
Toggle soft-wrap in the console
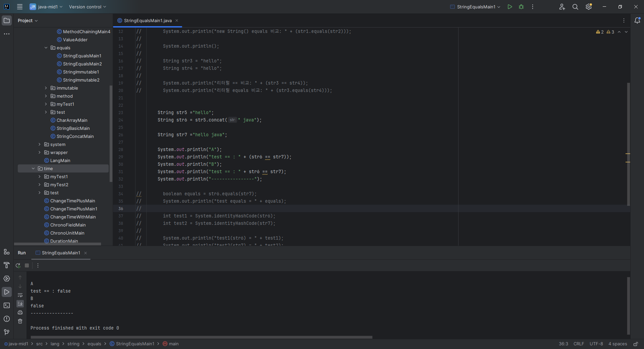pyautogui.click(x=20, y=295)
